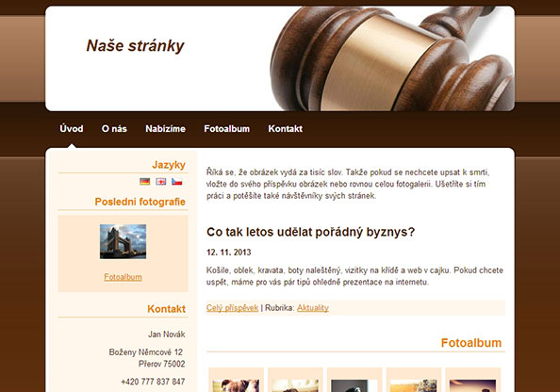The height and width of the screenshot is (392, 560).
Task: Click the Tower Bridge photo thumbnail
Action: [x=123, y=241]
